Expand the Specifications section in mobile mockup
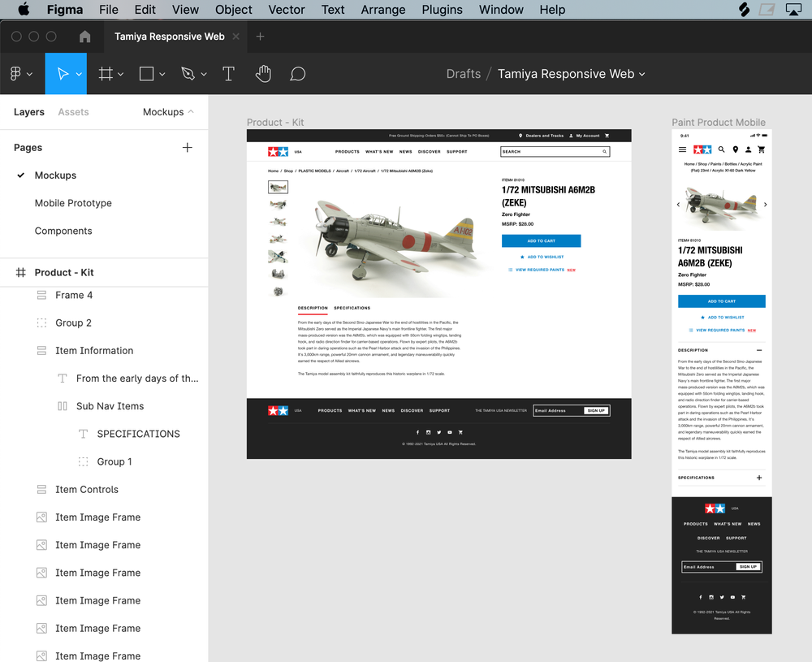 tap(759, 478)
